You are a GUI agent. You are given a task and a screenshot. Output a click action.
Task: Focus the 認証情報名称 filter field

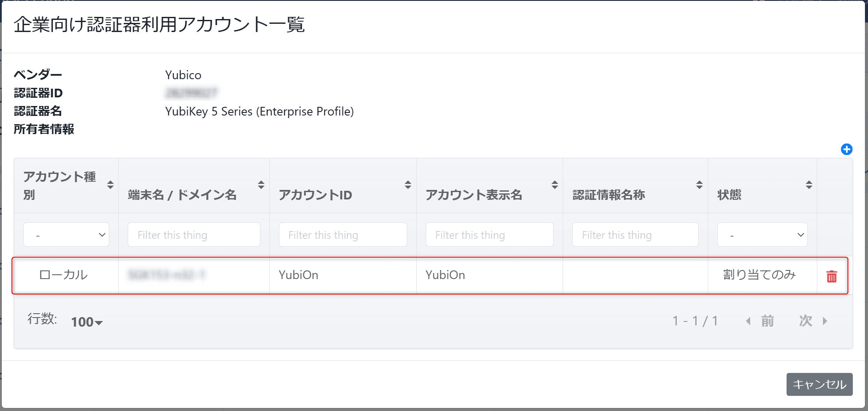[x=635, y=234]
